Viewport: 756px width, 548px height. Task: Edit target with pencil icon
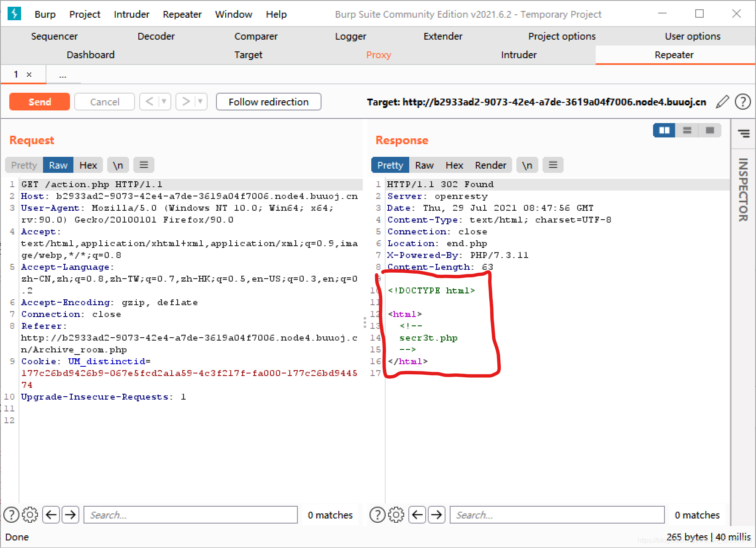722,102
